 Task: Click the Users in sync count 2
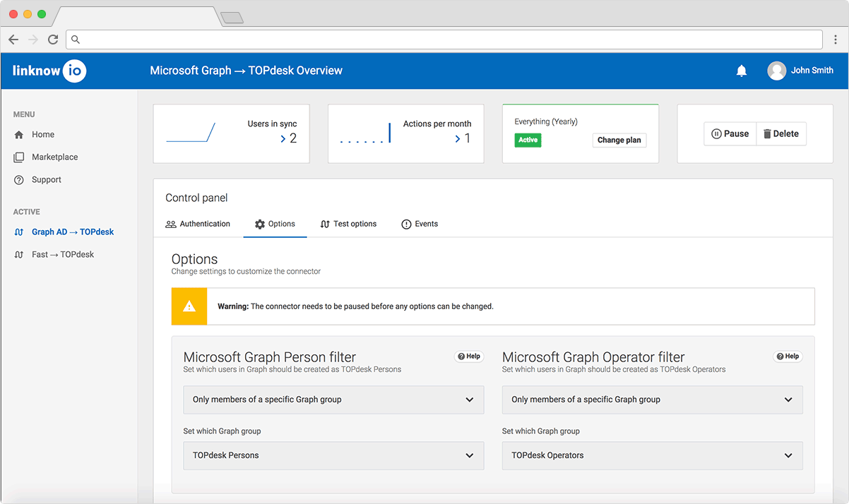click(293, 138)
